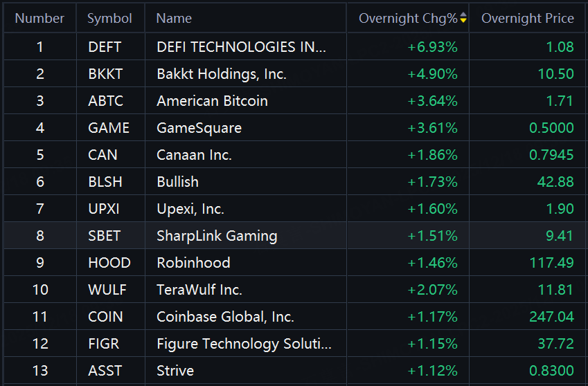Image resolution: width=588 pixels, height=386 pixels.
Task: Click the Symbol column header
Action: pos(110,18)
